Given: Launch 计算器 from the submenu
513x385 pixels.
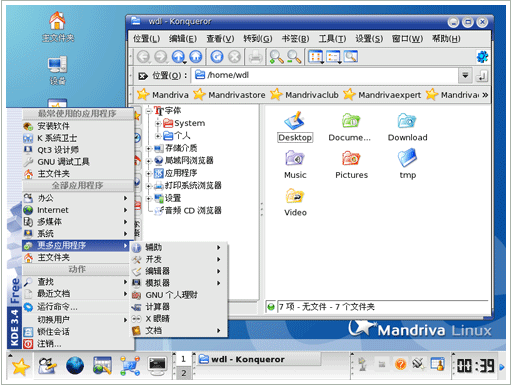Looking at the screenshot, I should pos(179,307).
